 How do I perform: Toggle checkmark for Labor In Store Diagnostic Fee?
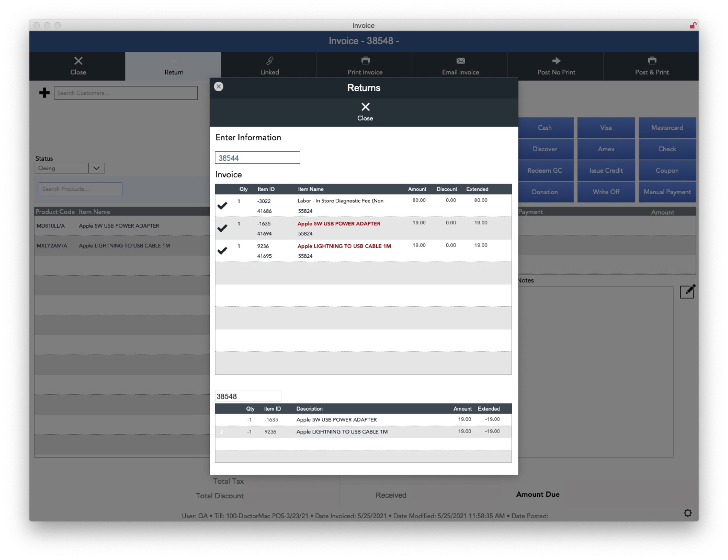pos(222,205)
